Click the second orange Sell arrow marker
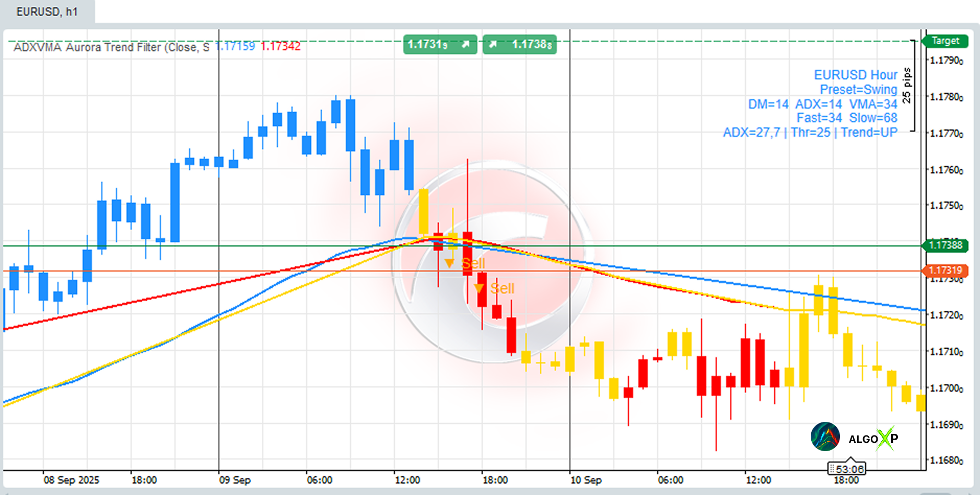 coord(479,288)
